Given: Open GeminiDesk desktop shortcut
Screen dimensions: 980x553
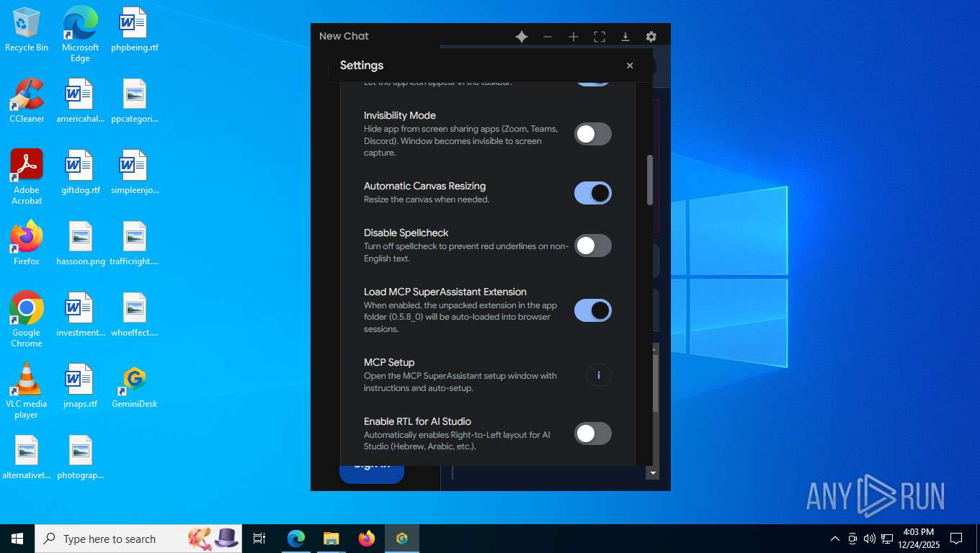Looking at the screenshot, I should pos(135,386).
